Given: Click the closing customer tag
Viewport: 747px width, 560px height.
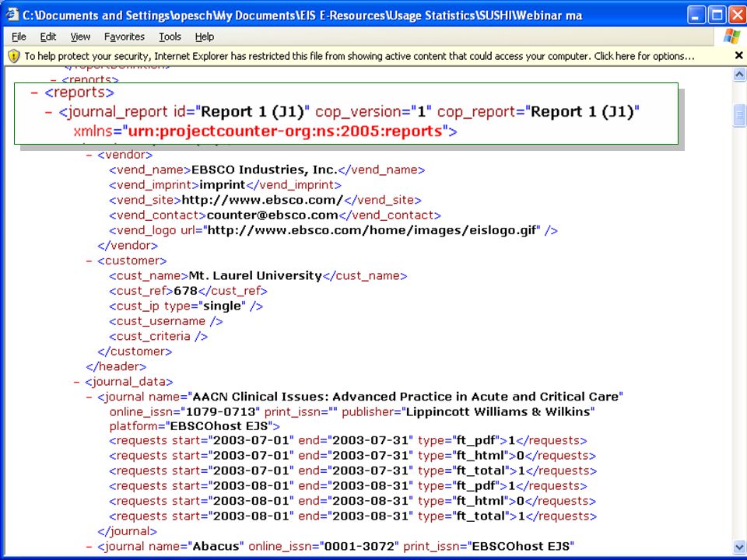Looking at the screenshot, I should [x=135, y=352].
